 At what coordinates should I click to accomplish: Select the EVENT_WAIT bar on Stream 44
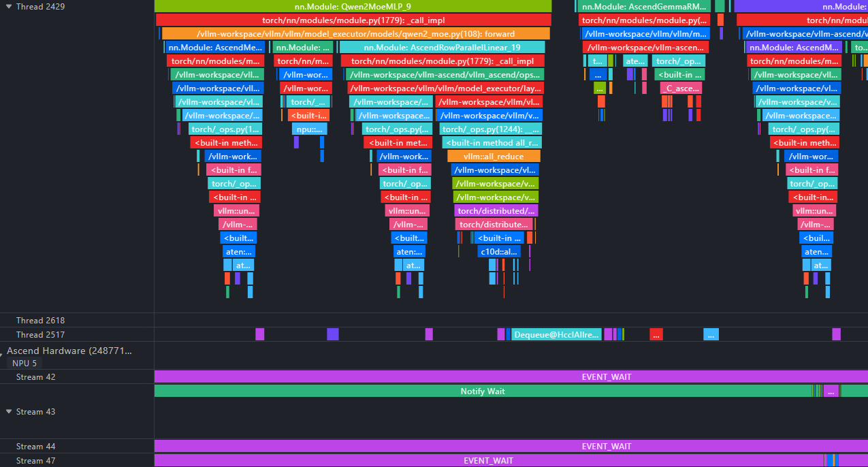(511, 446)
